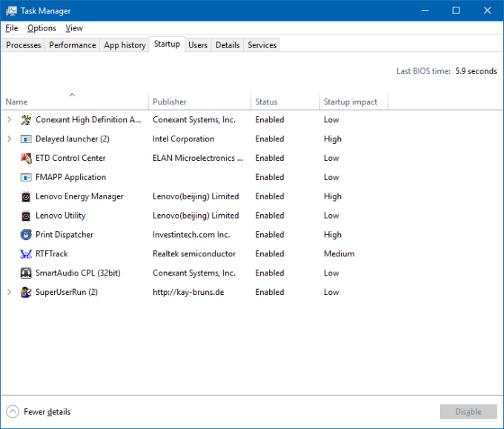Click the Print Dispatcher icon
Screen dimensions: 504x429
[x=26, y=235]
